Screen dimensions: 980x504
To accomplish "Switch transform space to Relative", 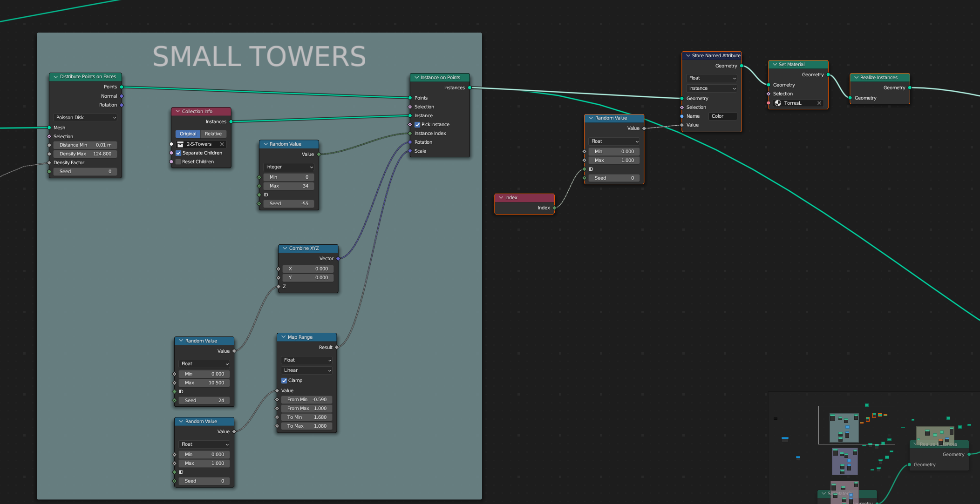I will pyautogui.click(x=213, y=134).
